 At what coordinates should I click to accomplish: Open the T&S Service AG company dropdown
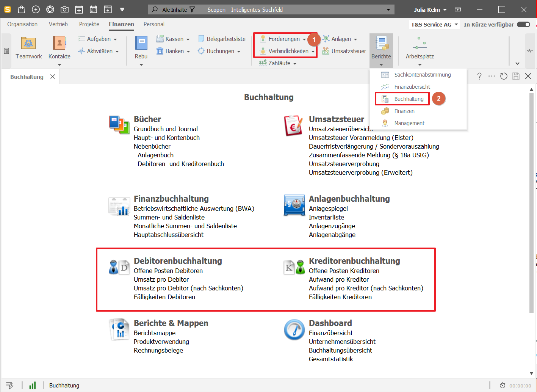point(434,25)
